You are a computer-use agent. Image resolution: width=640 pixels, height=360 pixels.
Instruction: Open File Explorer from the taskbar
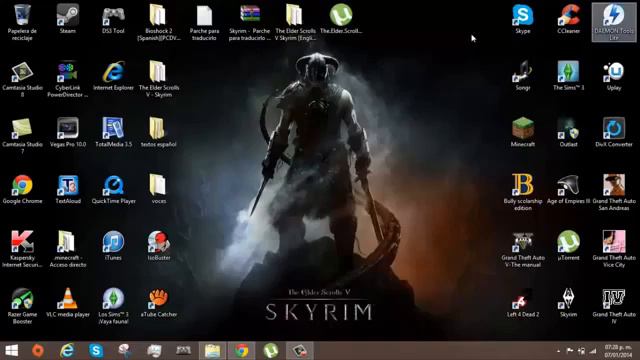click(212, 351)
